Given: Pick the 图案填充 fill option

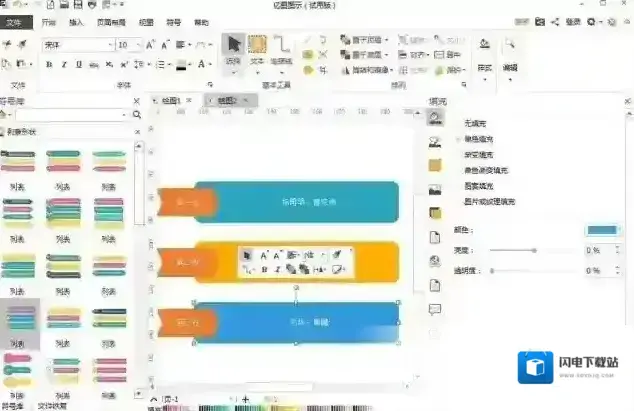Looking at the screenshot, I should click(x=478, y=186).
